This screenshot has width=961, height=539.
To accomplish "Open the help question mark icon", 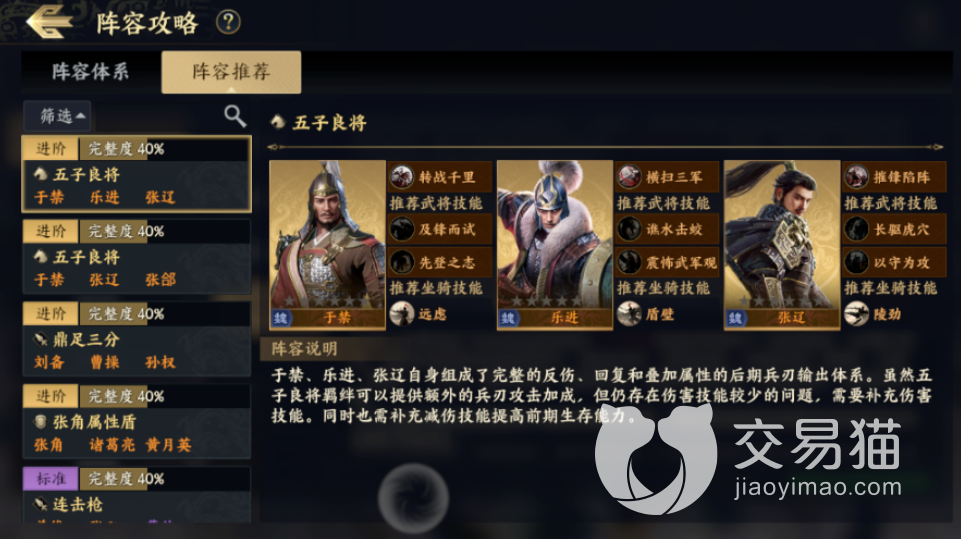I will [228, 22].
